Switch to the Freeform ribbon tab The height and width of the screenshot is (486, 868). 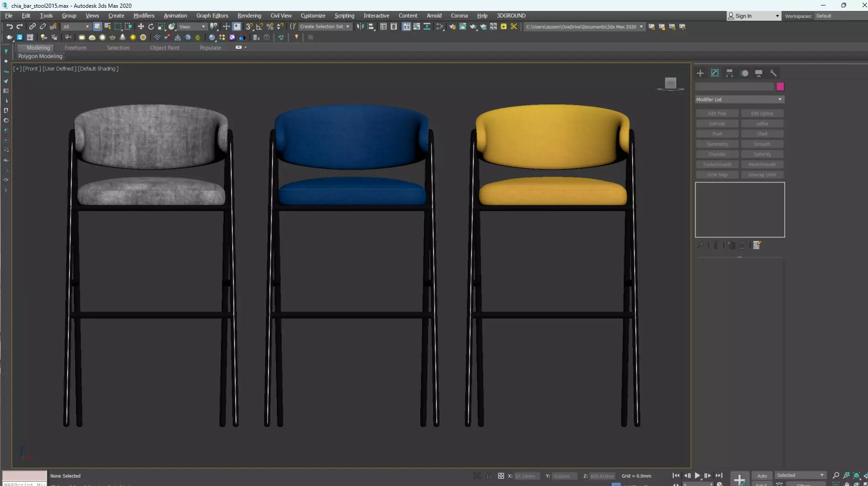click(x=75, y=47)
